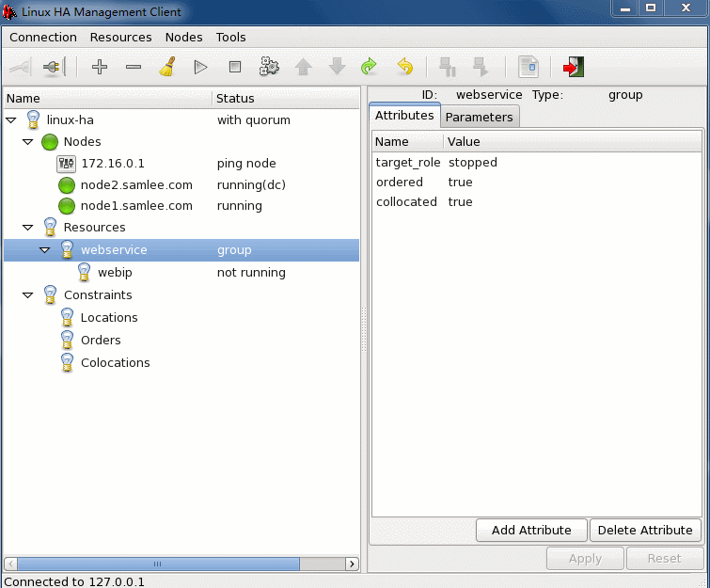This screenshot has width=710, height=588.
Task: Stop the resource with square icon
Action: (x=235, y=67)
